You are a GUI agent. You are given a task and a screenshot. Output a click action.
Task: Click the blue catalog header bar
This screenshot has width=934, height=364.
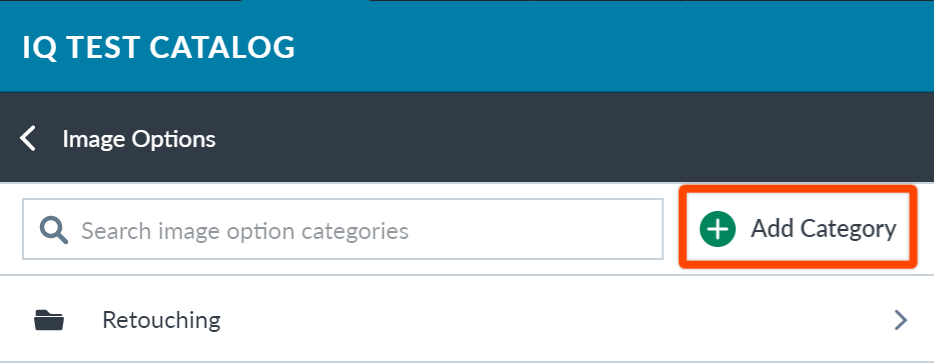pyautogui.click(x=467, y=46)
